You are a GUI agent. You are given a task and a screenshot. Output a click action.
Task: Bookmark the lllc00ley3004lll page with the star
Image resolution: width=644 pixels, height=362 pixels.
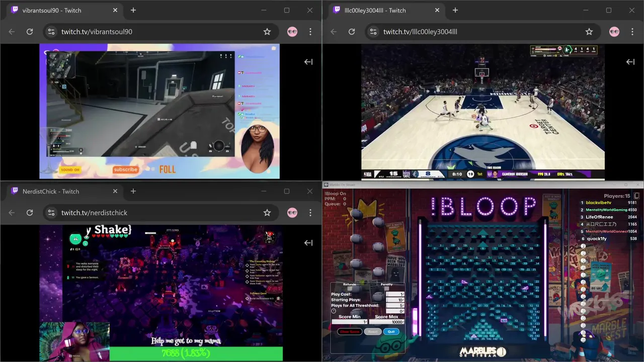[x=589, y=32]
